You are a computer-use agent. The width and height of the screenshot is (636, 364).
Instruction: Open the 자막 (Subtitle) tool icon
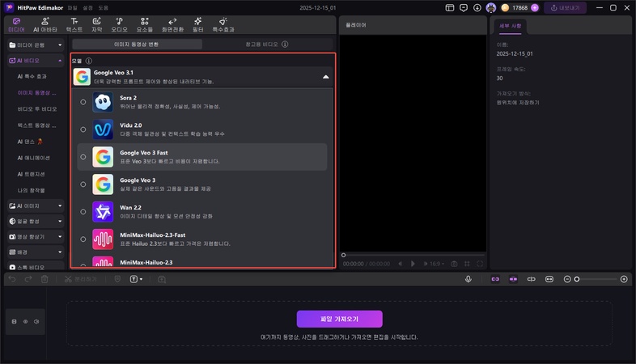tap(96, 25)
